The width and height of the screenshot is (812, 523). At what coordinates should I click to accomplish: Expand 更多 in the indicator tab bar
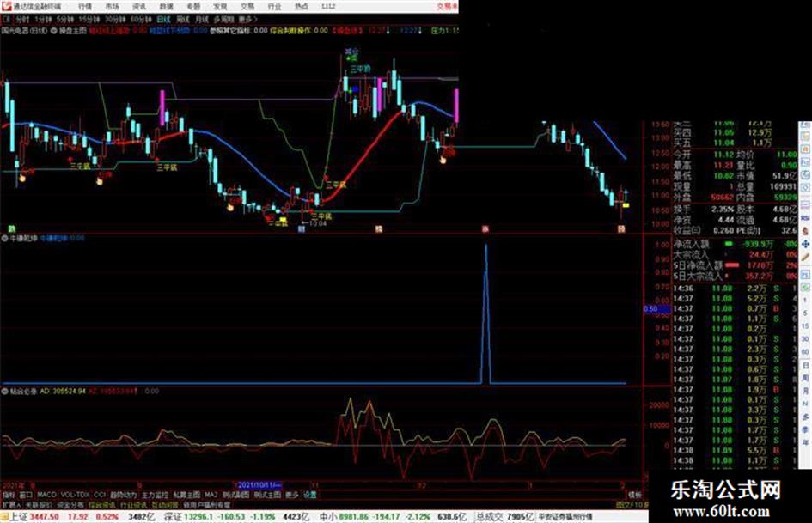tap(292, 495)
